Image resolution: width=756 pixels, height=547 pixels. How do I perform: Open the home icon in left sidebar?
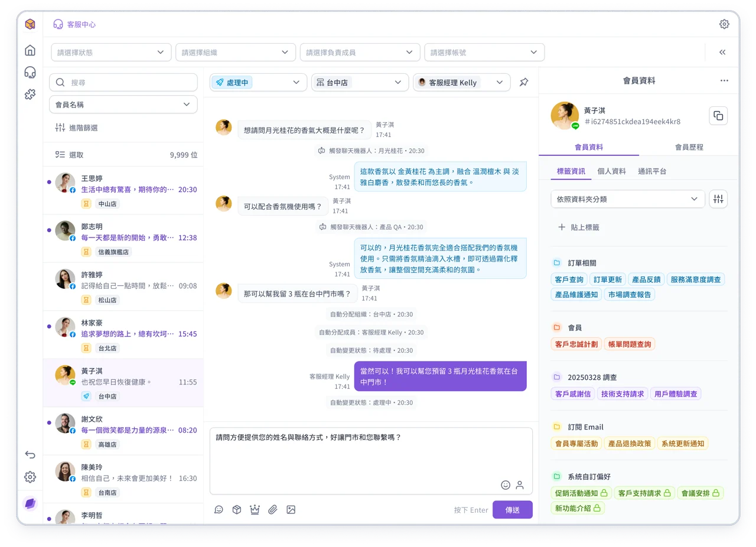pyautogui.click(x=30, y=50)
